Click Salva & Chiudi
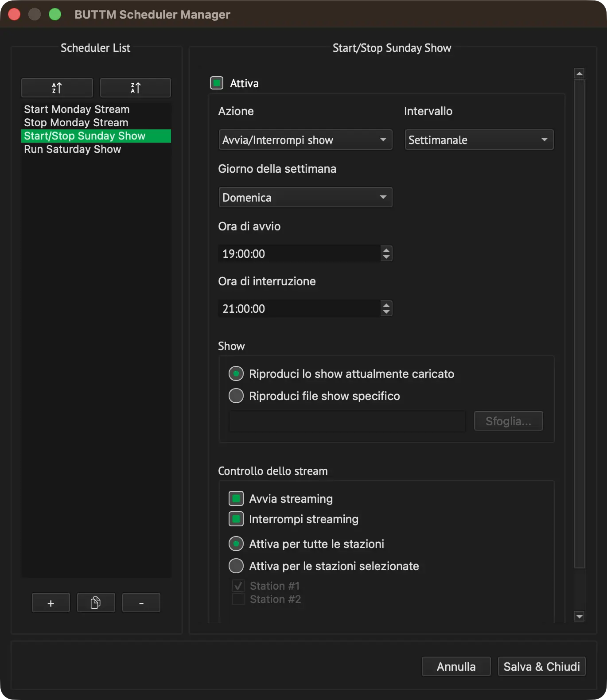This screenshot has width=607, height=700. [x=542, y=666]
